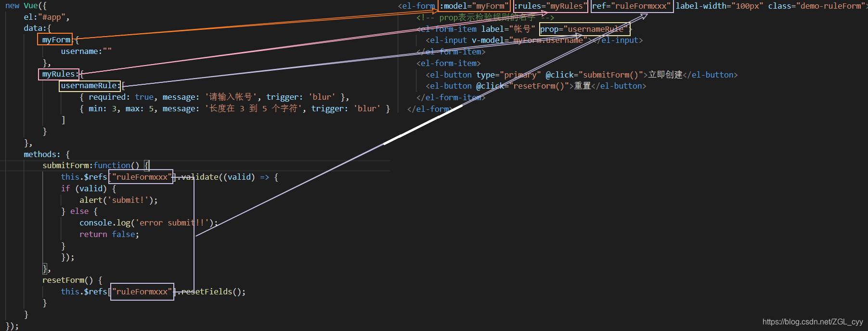Screen dimensions: 868x331
Task: Click the el:"#app" property line
Action: pyautogui.click(x=47, y=17)
